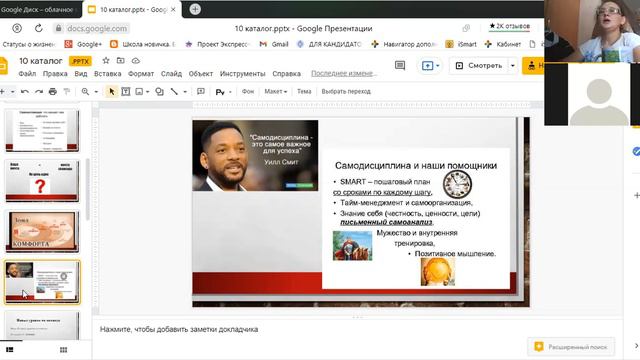Click the insert image icon

pyautogui.click(x=139, y=91)
